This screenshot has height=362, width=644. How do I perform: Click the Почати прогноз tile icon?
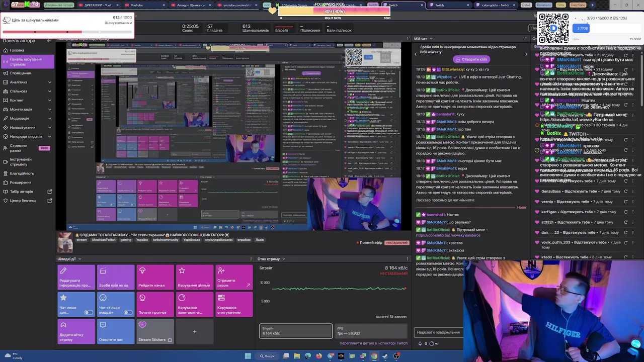142,298
